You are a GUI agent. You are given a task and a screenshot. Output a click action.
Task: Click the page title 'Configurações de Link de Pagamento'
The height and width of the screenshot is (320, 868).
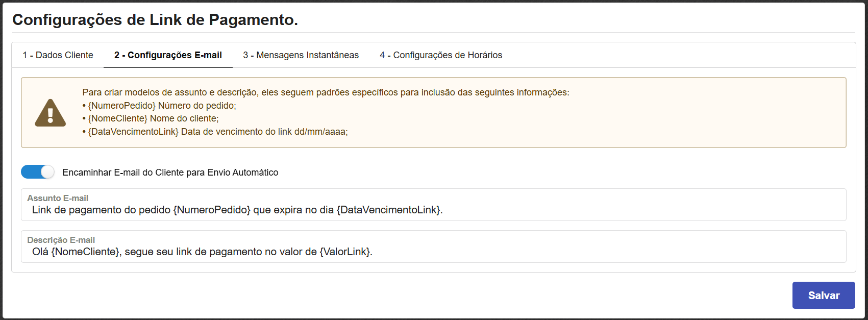point(155,20)
